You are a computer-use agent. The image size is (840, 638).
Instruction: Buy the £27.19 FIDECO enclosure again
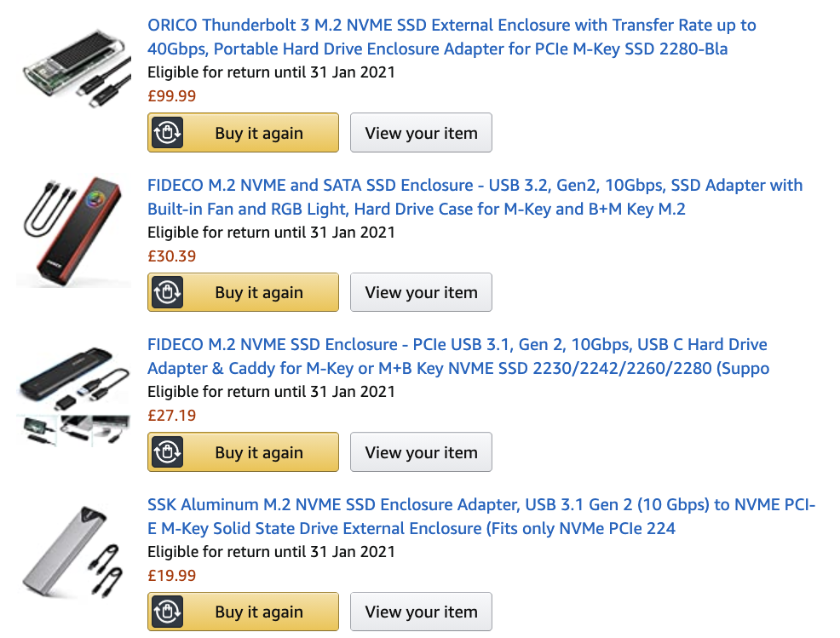[x=259, y=452]
